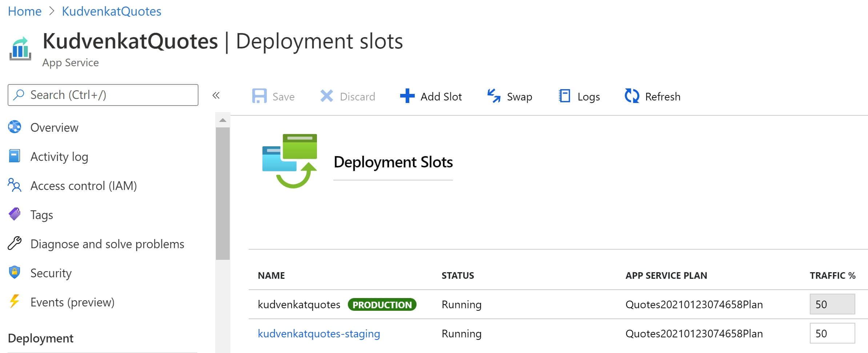Screen dimensions: 868x353
Task: Click the Logs button label
Action: click(x=588, y=97)
